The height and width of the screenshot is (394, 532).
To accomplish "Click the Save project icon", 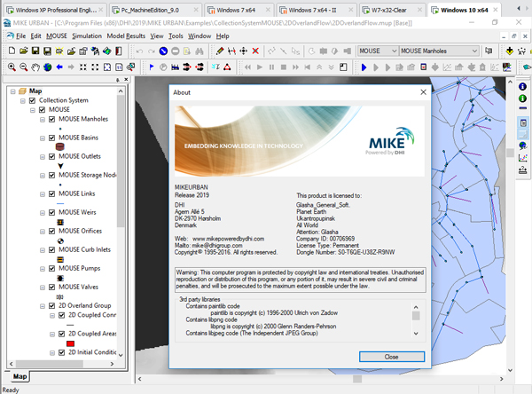I will (35, 51).
